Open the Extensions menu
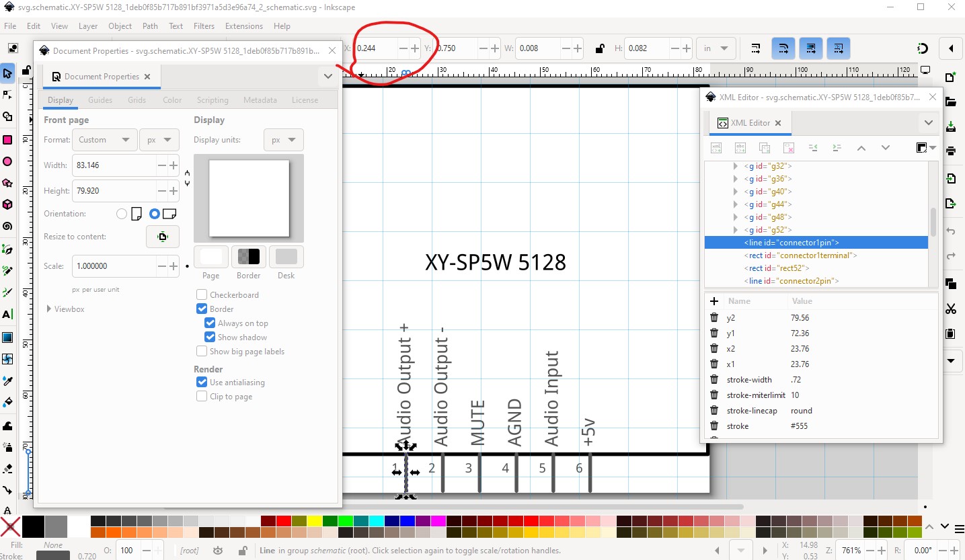The image size is (965, 560). click(243, 26)
